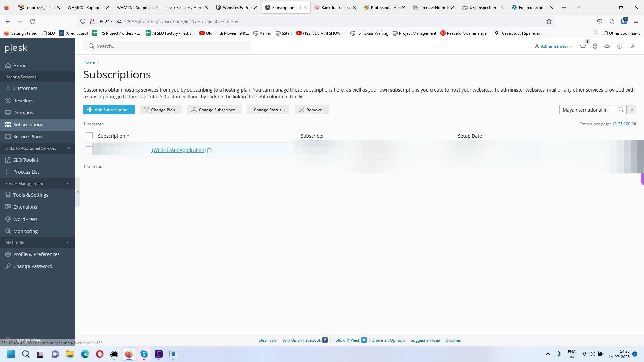
Task: Bookmark this page with star icon
Action: [549, 22]
